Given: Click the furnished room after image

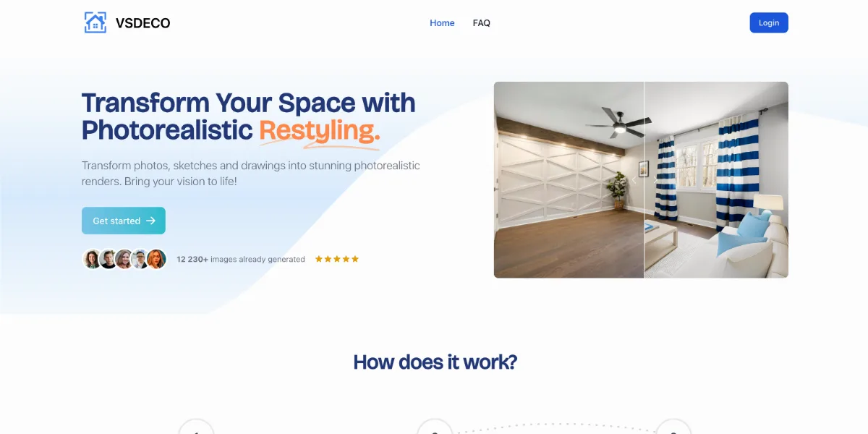Looking at the screenshot, I should 716,179.
